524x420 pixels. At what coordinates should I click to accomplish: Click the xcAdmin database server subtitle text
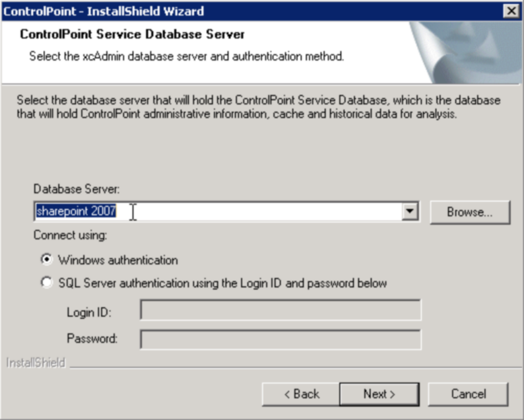[186, 56]
